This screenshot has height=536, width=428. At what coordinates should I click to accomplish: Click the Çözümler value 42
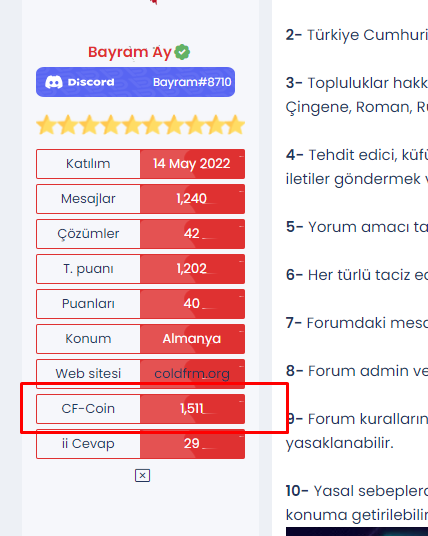(191, 233)
